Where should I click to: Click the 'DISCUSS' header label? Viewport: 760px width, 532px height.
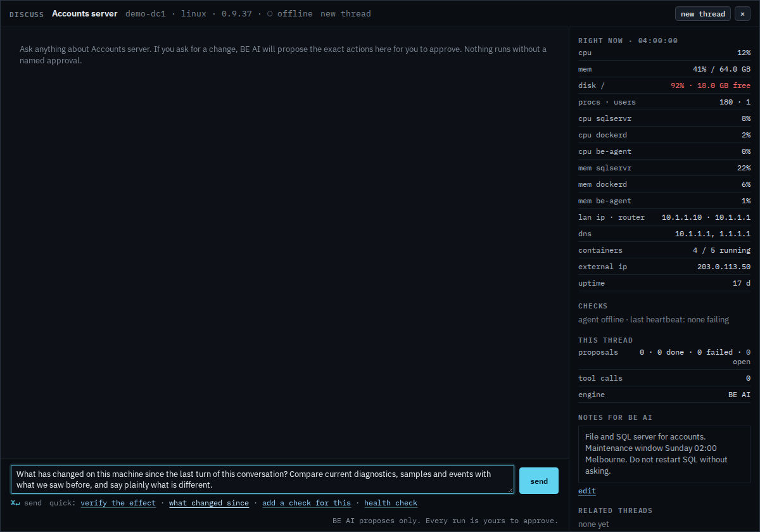tap(27, 14)
